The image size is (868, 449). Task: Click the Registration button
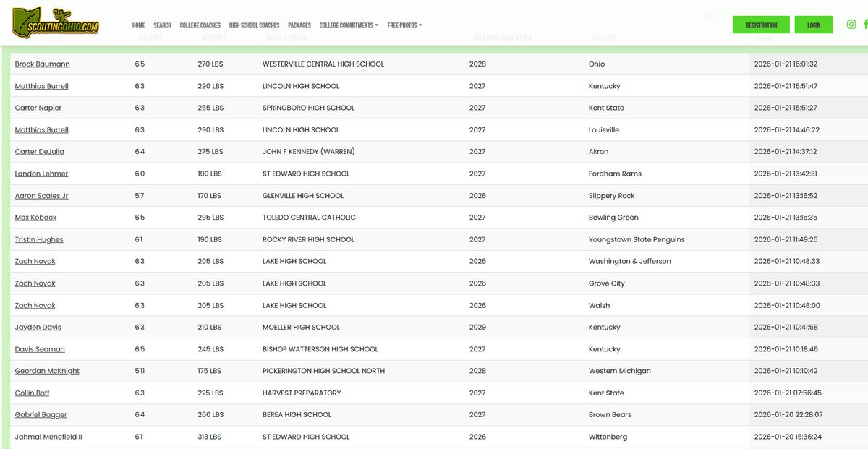pos(761,25)
